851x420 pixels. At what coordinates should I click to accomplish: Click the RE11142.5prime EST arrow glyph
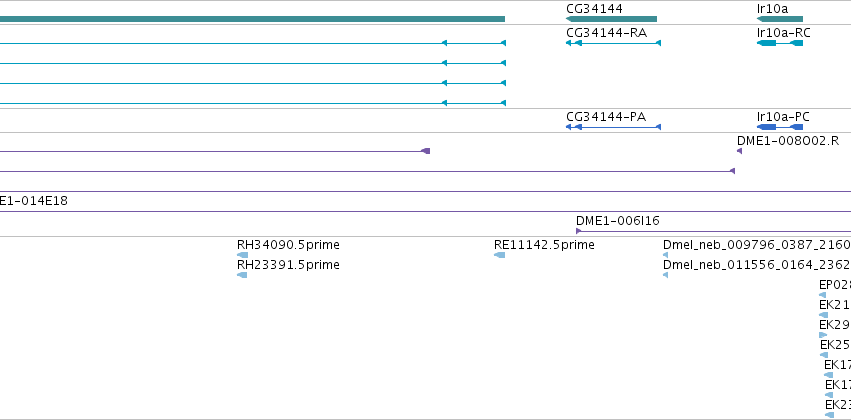[499, 255]
